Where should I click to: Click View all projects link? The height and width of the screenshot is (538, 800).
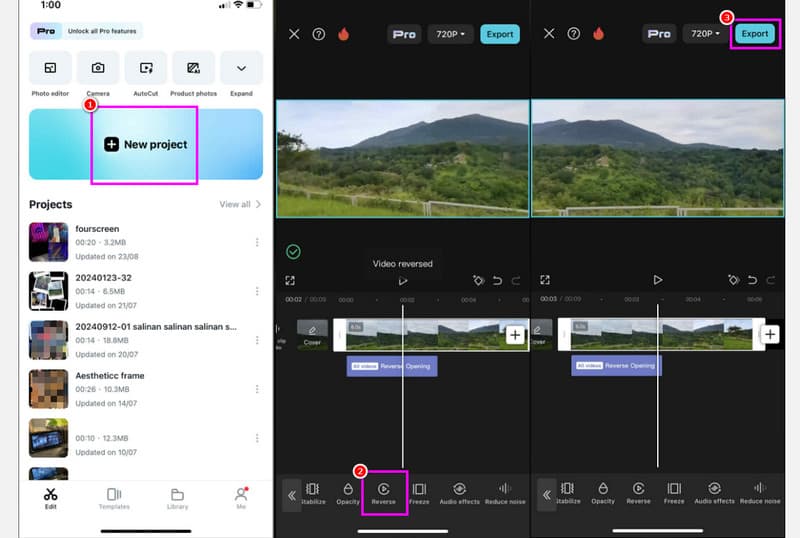click(240, 204)
